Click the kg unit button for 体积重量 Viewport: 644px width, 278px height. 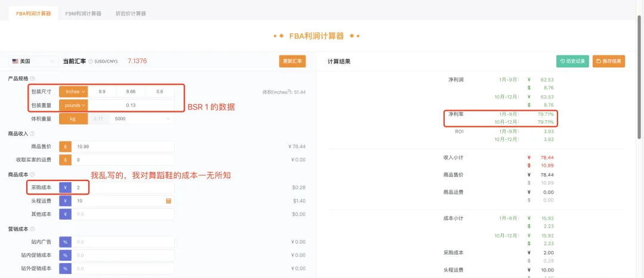click(73, 119)
